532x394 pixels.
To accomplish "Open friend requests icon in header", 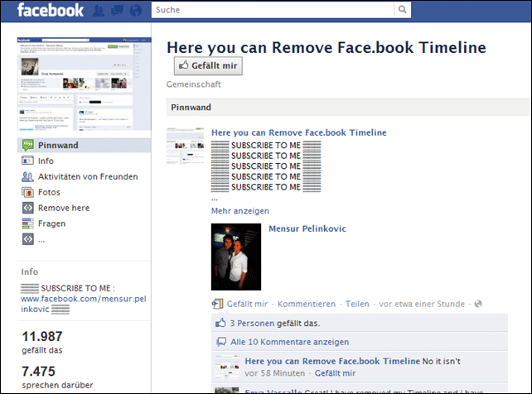I will coord(99,11).
